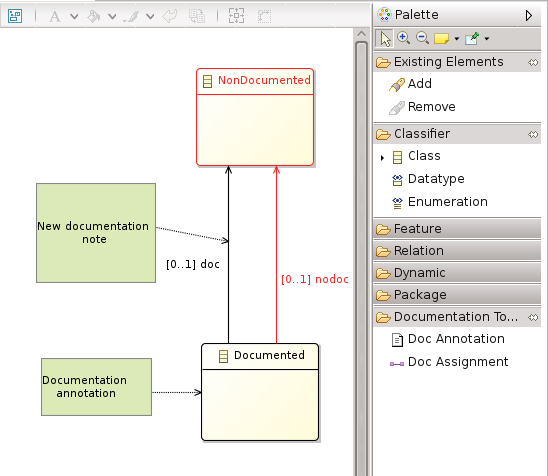
Task: Toggle the pin on Classifier drawer
Action: (533, 134)
